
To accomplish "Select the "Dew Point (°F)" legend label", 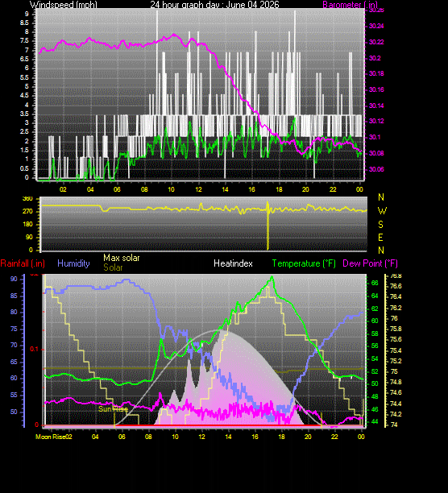I will click(370, 263).
